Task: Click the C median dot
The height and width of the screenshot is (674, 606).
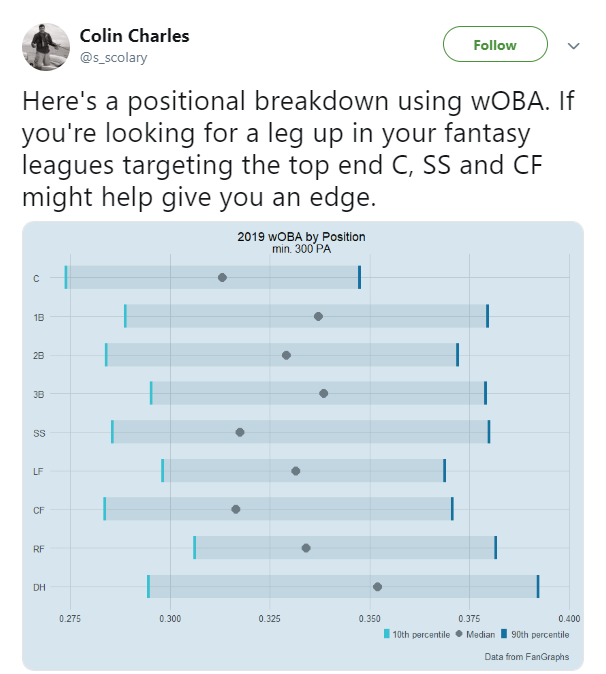Action: [222, 278]
